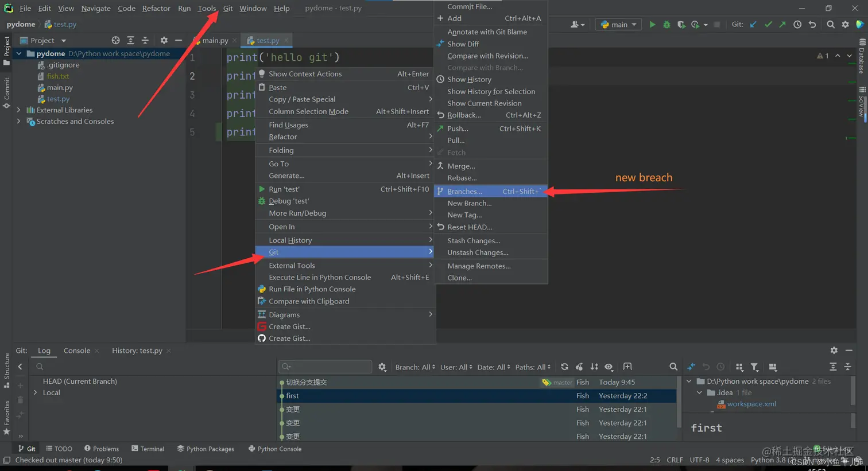868x471 pixels.
Task: Refresh the Git log with refresh icon
Action: click(x=565, y=367)
